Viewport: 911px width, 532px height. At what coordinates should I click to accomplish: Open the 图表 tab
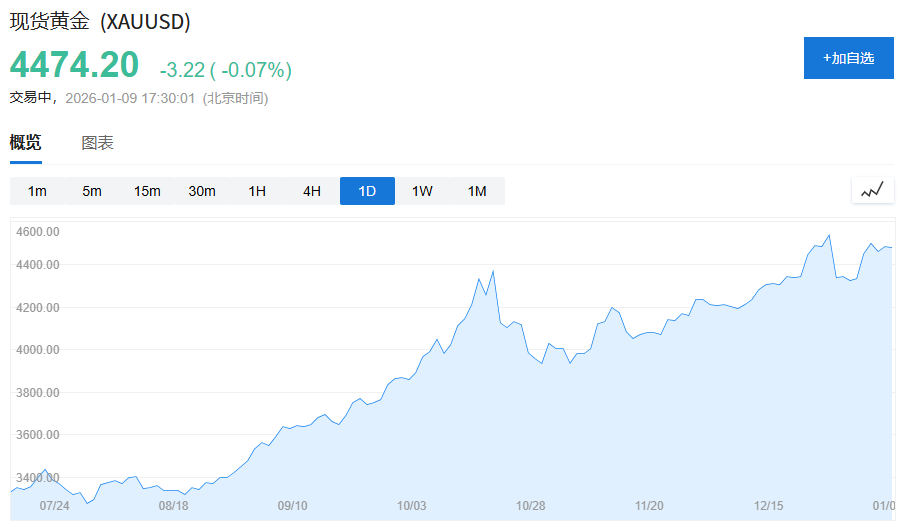[x=97, y=143]
